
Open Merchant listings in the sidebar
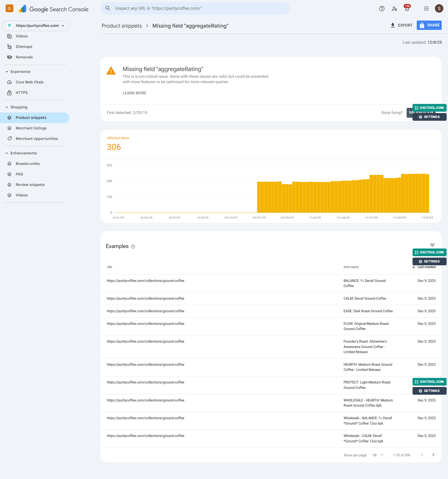31,128
